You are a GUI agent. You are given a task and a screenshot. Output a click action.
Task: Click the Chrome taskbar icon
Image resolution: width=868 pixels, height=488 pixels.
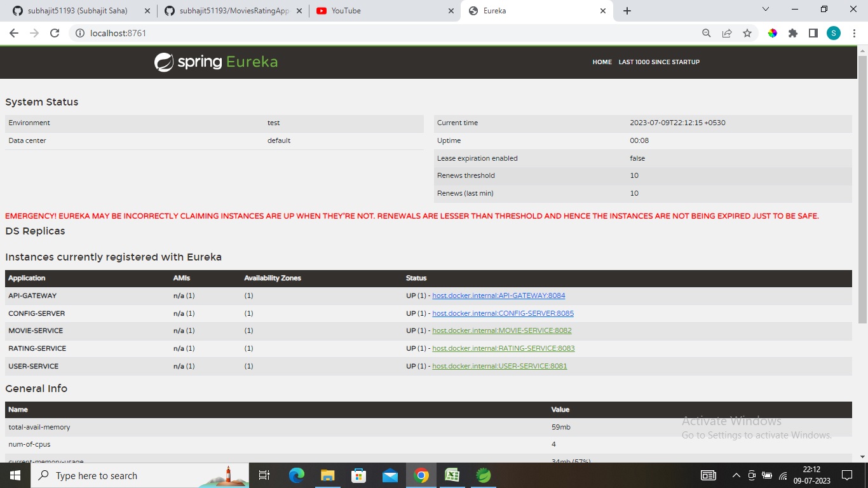pos(421,475)
